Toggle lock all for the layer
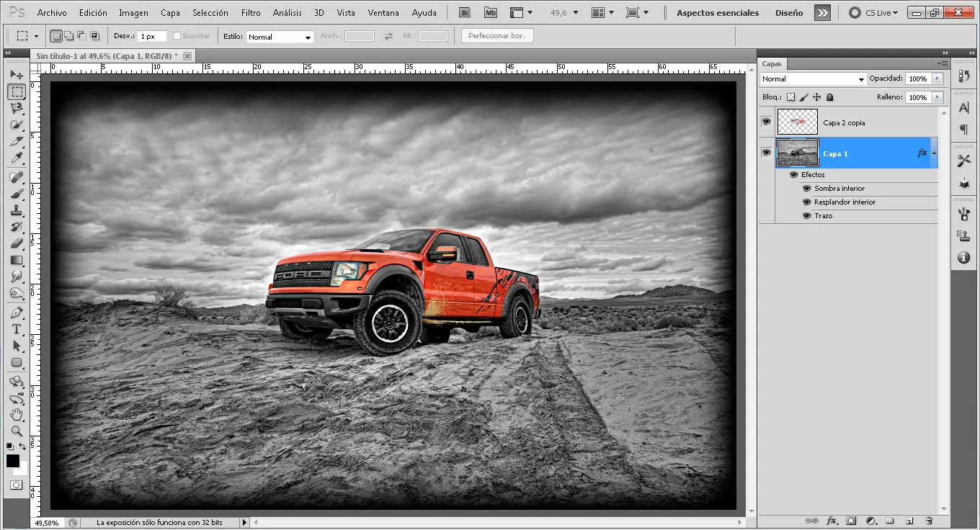The width and height of the screenshot is (980, 530). [829, 97]
